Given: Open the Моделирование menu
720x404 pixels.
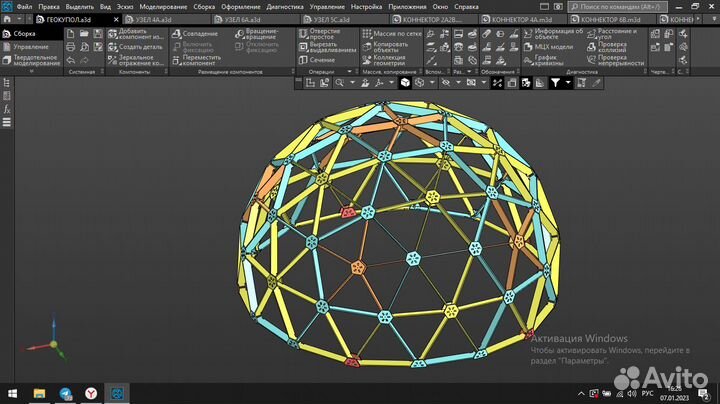Looking at the screenshot, I should pyautogui.click(x=163, y=7).
